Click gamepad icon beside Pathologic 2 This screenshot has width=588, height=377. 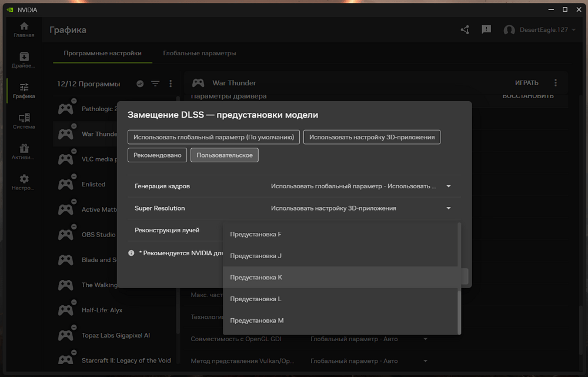[x=66, y=109]
